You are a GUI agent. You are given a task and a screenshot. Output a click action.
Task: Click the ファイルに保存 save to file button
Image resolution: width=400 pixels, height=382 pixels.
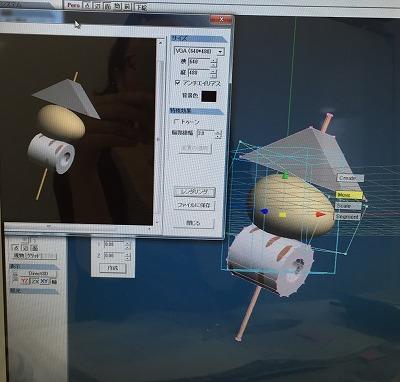(194, 205)
